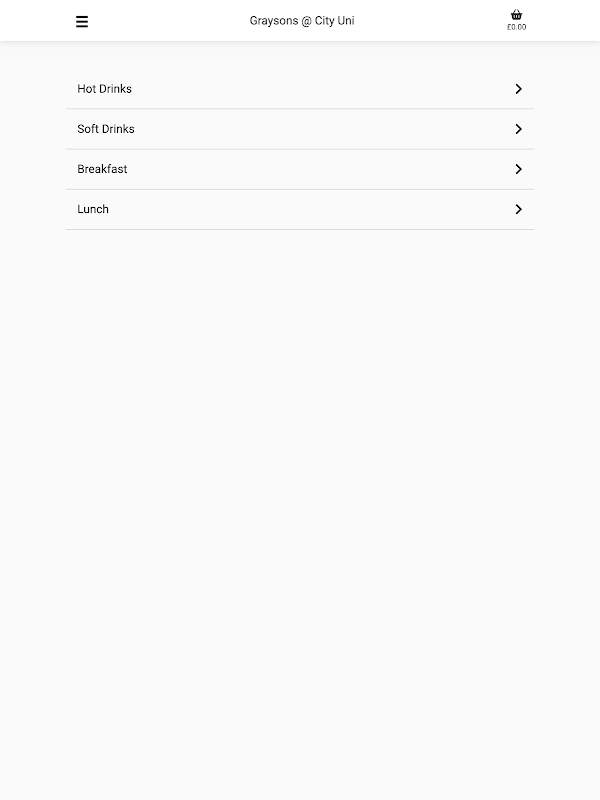Select the Lunch text label

tap(93, 209)
